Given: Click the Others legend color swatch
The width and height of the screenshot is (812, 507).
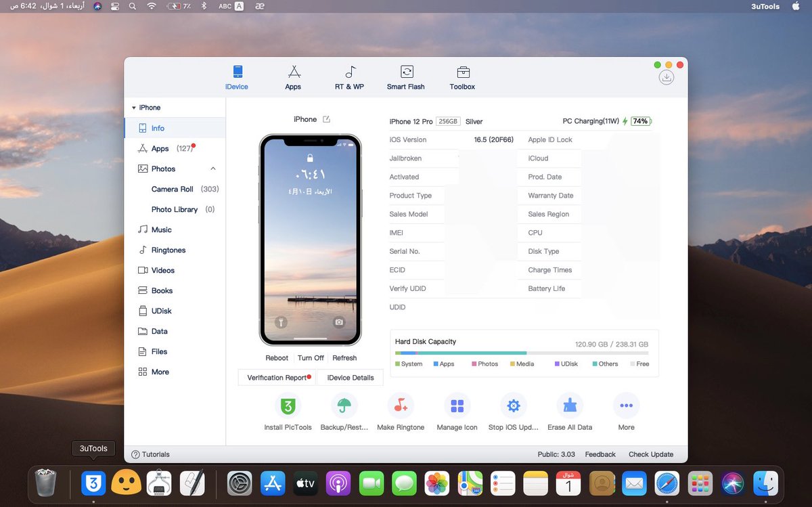Looking at the screenshot, I should [595, 364].
